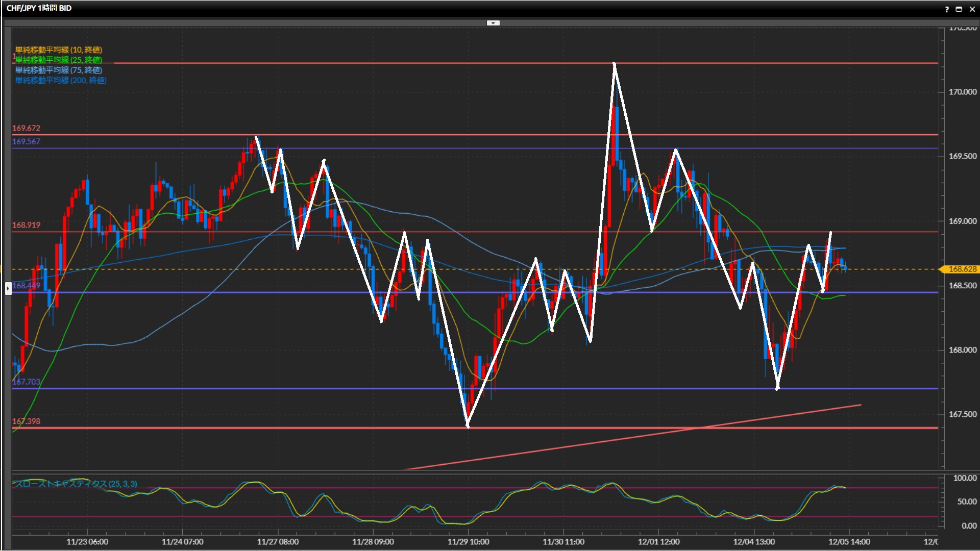The image size is (980, 551).
Task: Select the 168.449 blue line label
Action: coord(26,286)
